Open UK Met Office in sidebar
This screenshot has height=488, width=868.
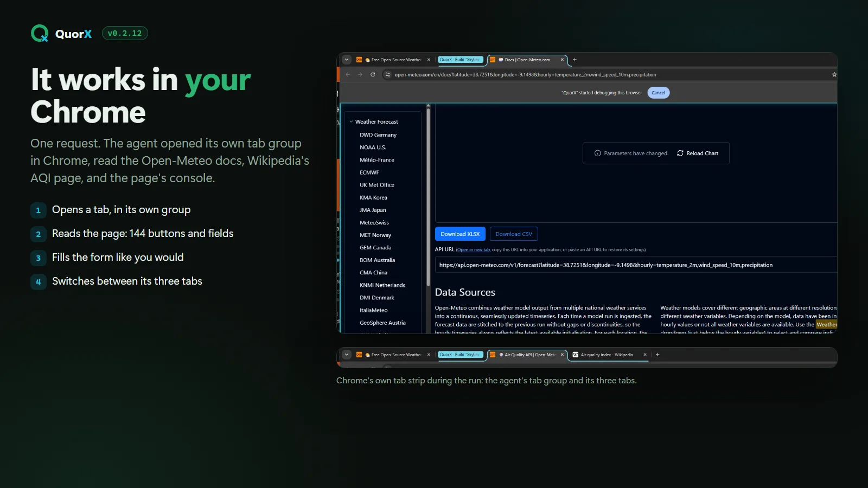click(377, 185)
